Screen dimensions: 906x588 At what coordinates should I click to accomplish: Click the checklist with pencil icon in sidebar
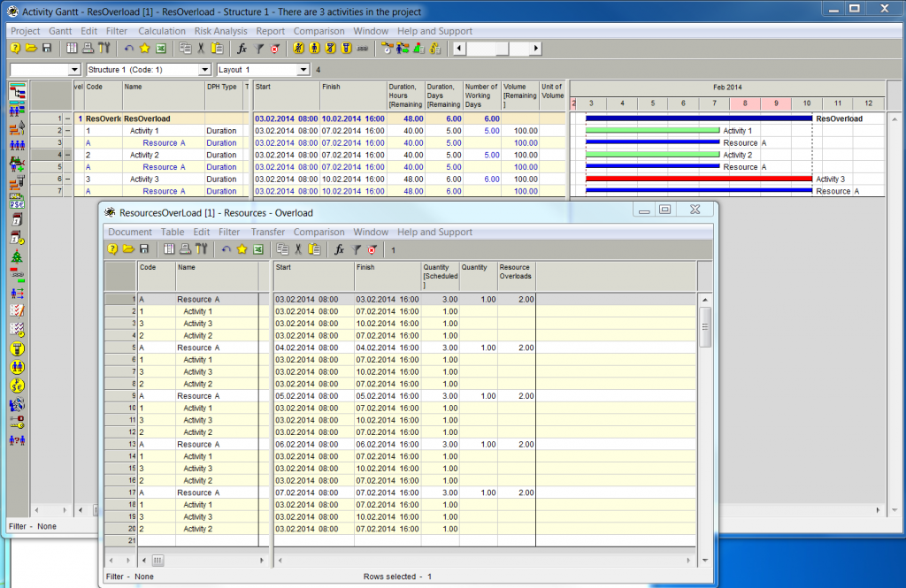[x=18, y=311]
